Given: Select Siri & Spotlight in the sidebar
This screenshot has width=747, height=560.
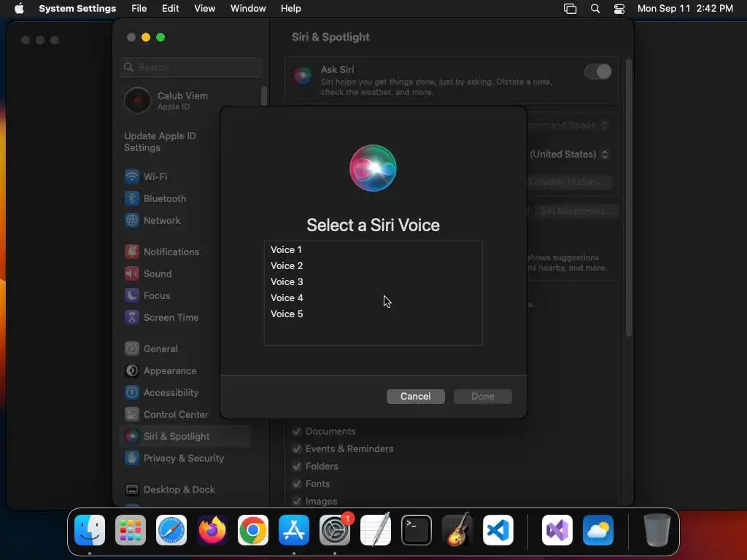Looking at the screenshot, I should pos(186,437).
